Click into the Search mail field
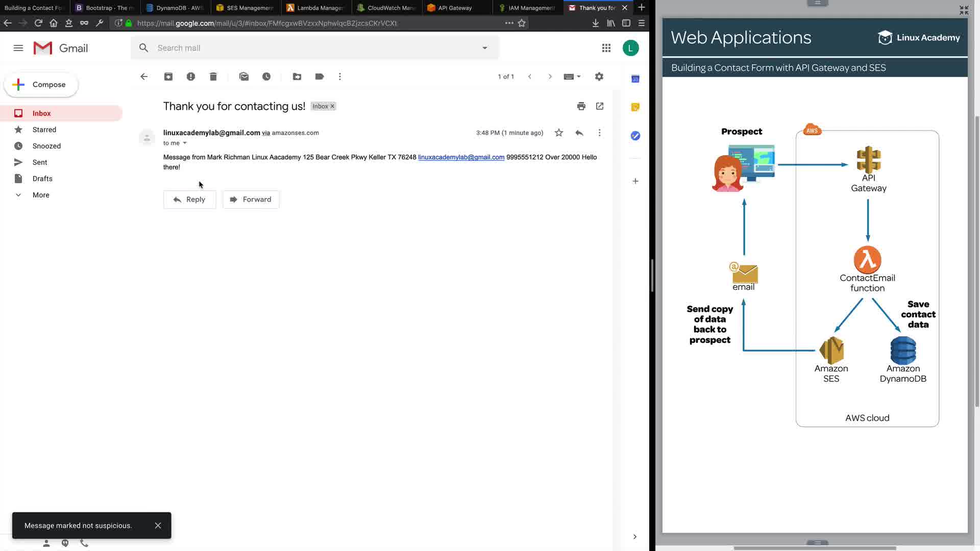 (x=306, y=48)
